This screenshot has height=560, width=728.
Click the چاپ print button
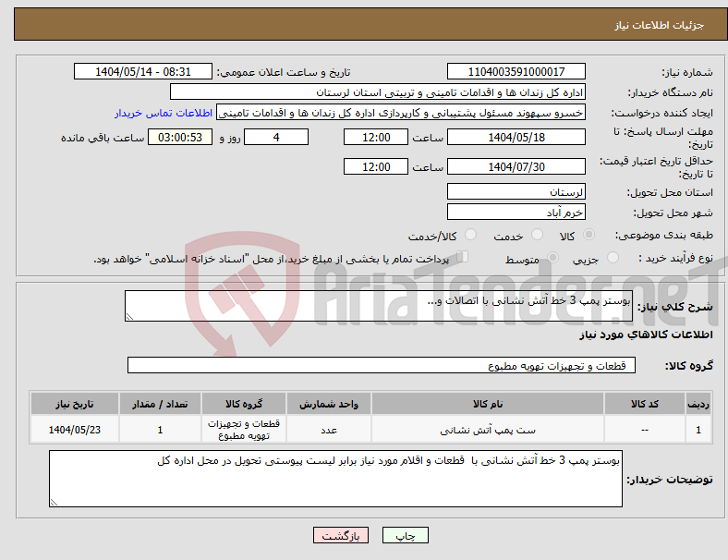click(406, 535)
